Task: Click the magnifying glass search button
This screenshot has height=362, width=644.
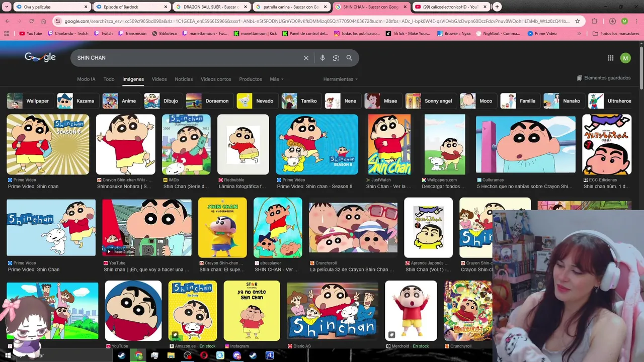Action: 349,58
